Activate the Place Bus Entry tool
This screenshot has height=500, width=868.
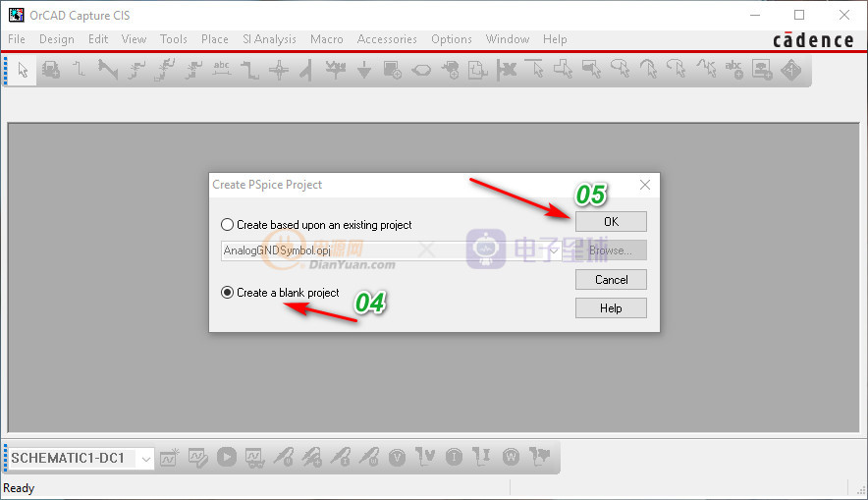tap(306, 71)
